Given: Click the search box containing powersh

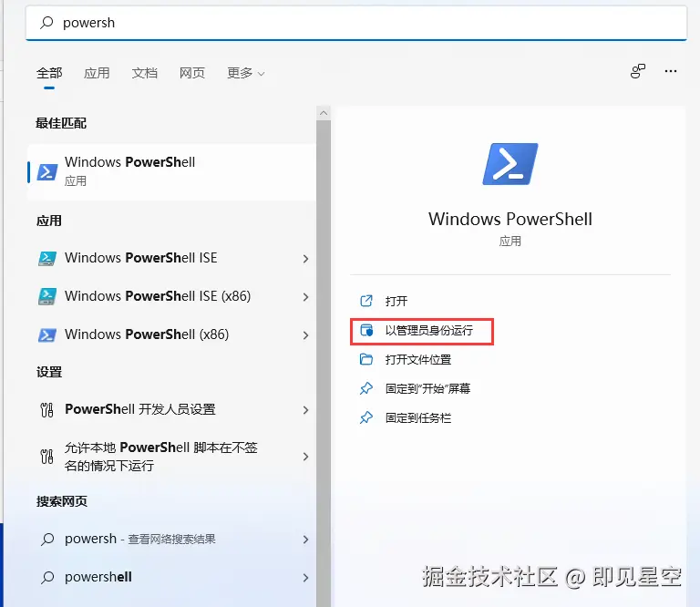Looking at the screenshot, I should pyautogui.click(x=356, y=23).
